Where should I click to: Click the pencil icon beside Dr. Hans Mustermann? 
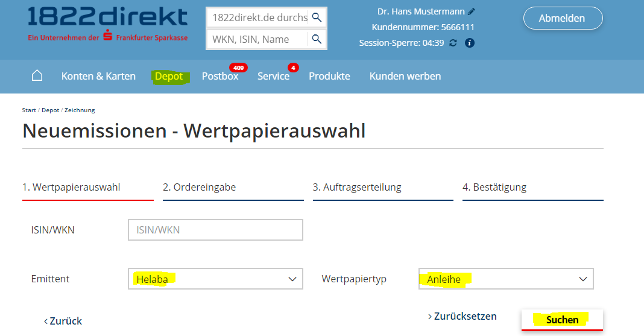(472, 11)
